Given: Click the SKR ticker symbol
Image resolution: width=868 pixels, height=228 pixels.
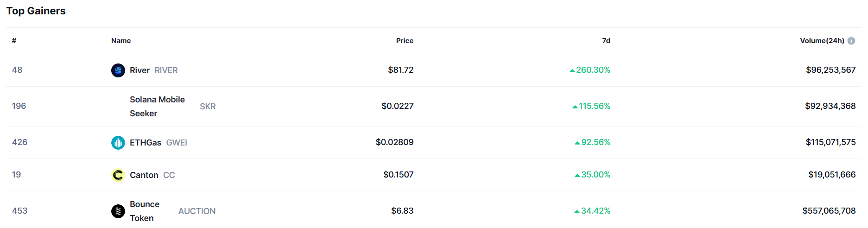Looking at the screenshot, I should coord(208,107).
